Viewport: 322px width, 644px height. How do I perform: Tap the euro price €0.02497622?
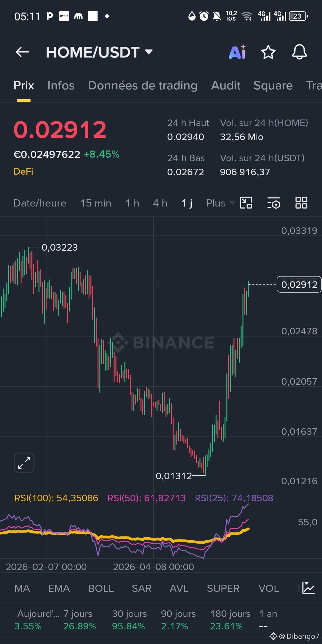coord(47,154)
